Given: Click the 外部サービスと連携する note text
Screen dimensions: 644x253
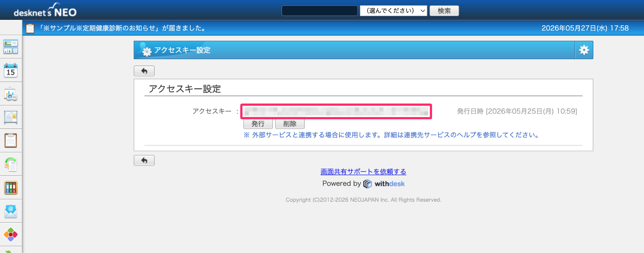Looking at the screenshot, I should (392, 135).
